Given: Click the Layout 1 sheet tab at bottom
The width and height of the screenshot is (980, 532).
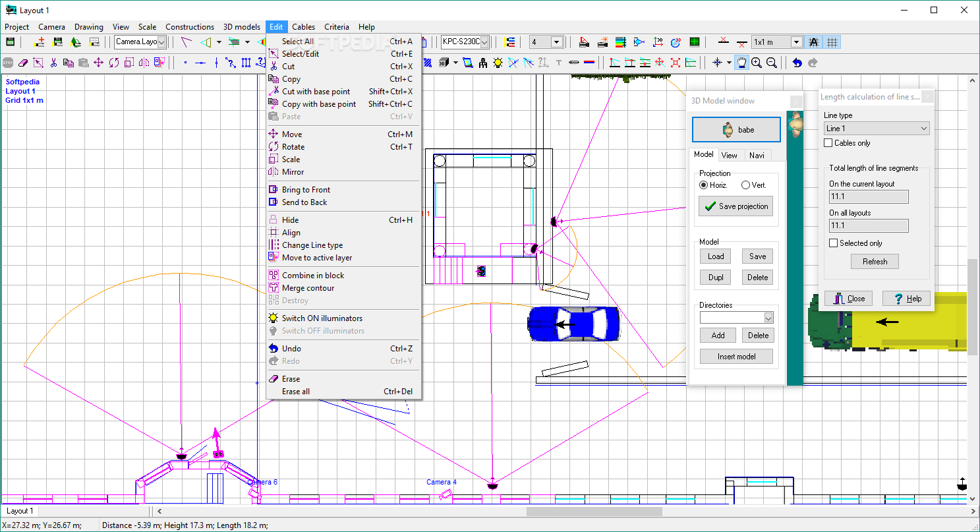Looking at the screenshot, I should 20,511.
